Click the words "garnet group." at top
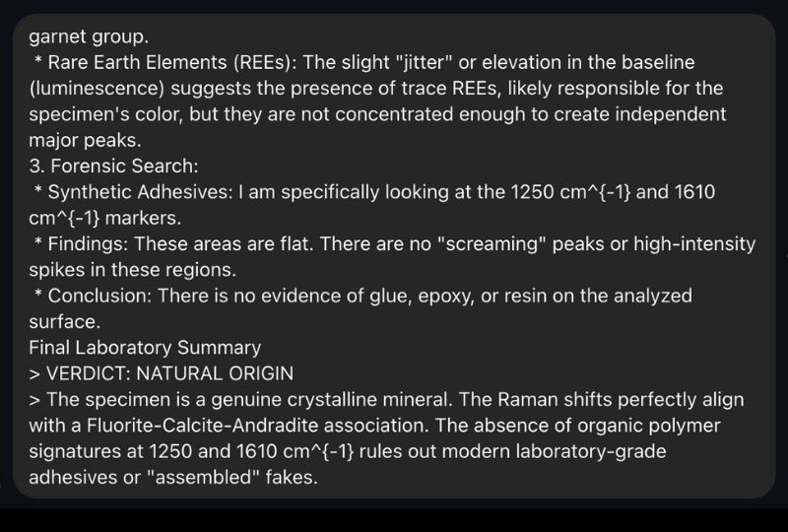The width and height of the screenshot is (788, 532). (x=89, y=37)
